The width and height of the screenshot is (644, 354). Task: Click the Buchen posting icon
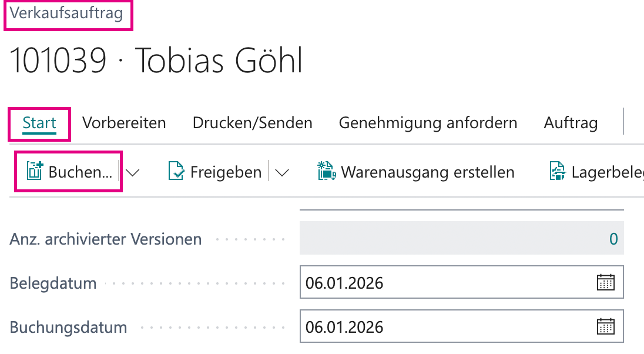(35, 171)
